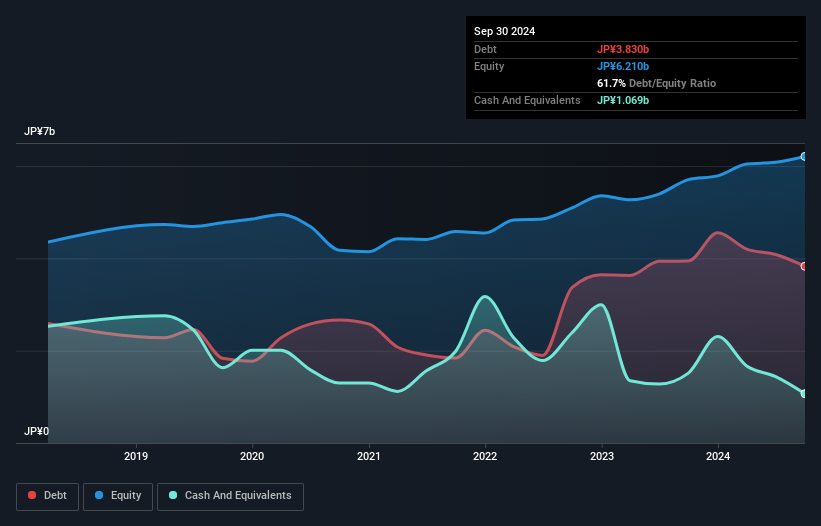The width and height of the screenshot is (821, 526).
Task: Select the 2019 x-axis label
Action: [x=136, y=456]
